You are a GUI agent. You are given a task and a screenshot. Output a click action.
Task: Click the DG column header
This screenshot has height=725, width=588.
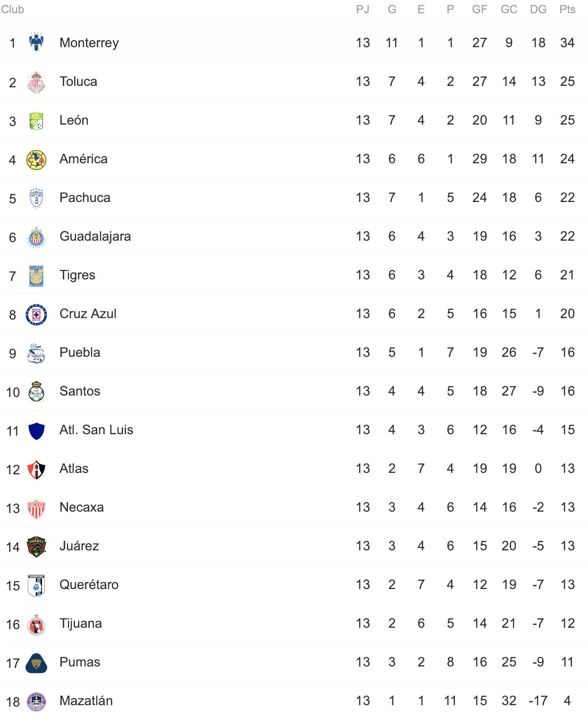click(538, 9)
